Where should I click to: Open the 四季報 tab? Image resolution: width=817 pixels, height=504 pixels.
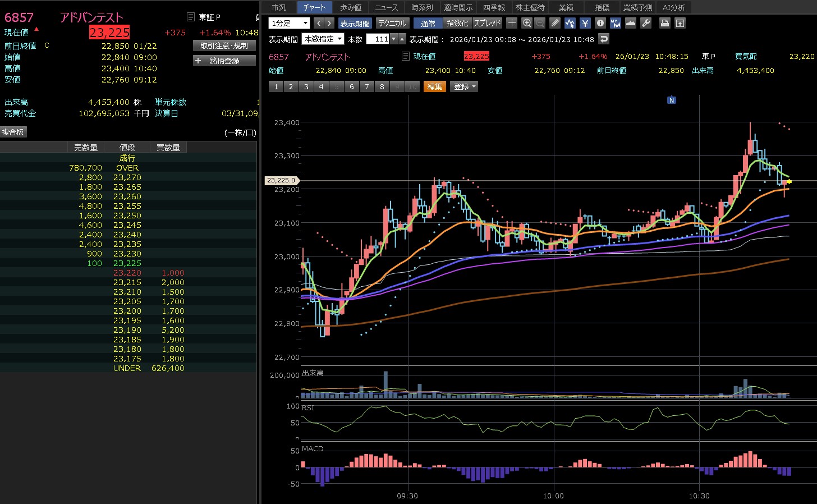(x=494, y=7)
